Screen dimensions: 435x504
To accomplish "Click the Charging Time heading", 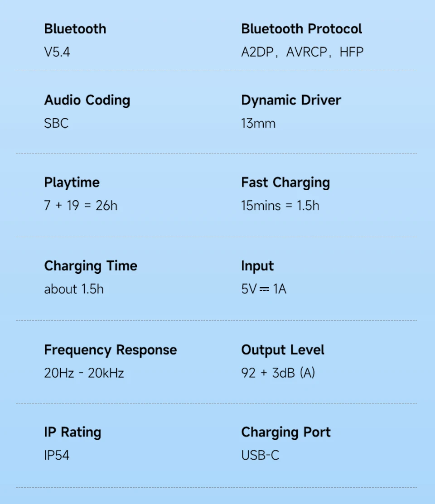I will tap(91, 266).
